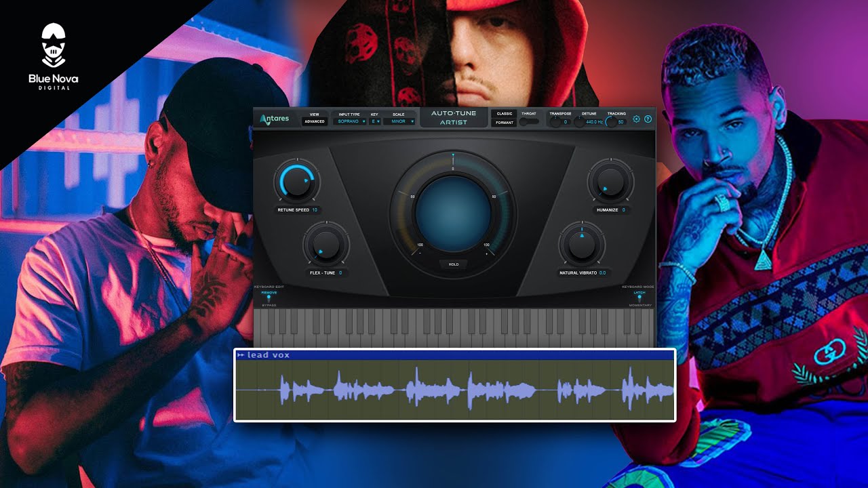
Task: Click the Natural Vibrato value 0.0
Action: [602, 272]
